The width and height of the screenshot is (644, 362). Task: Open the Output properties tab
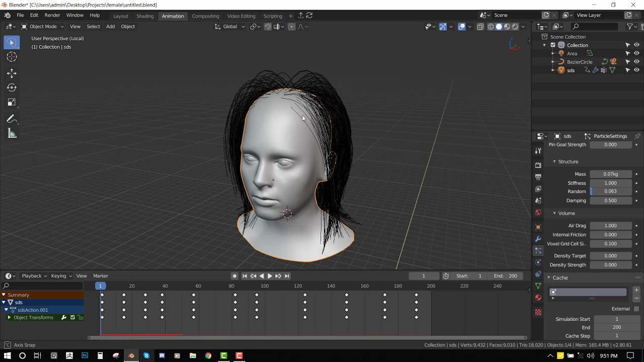(x=538, y=177)
